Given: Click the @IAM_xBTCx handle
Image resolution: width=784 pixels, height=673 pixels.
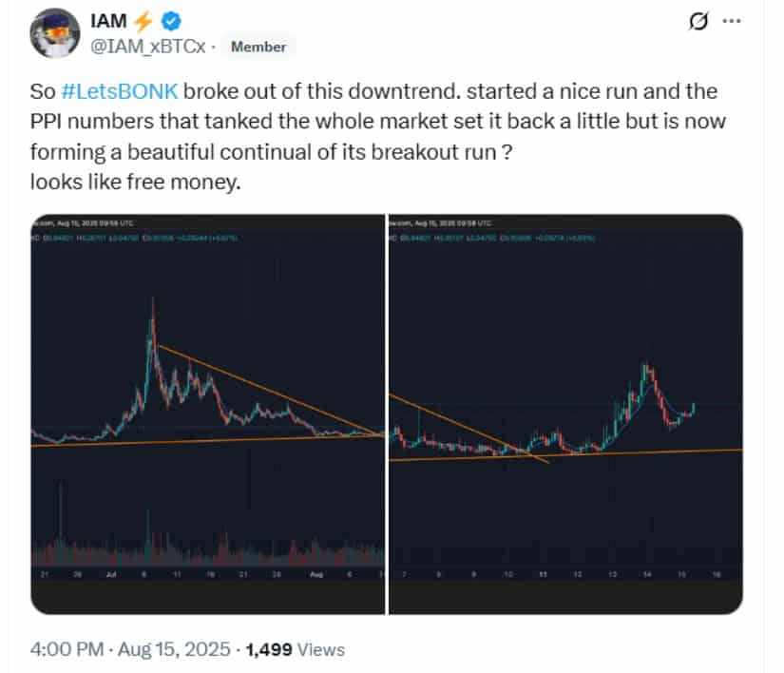Looking at the screenshot, I should (x=148, y=47).
